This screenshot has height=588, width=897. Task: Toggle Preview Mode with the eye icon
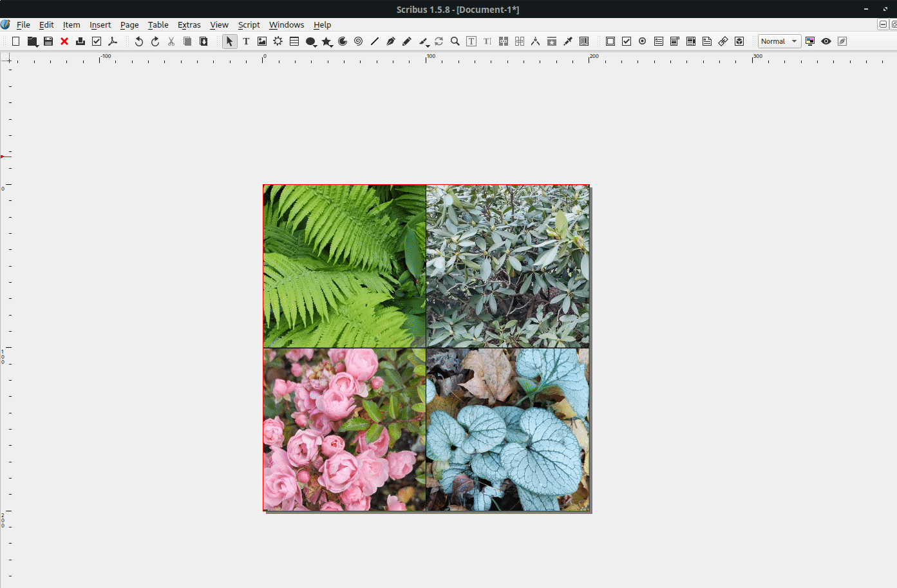pos(826,41)
